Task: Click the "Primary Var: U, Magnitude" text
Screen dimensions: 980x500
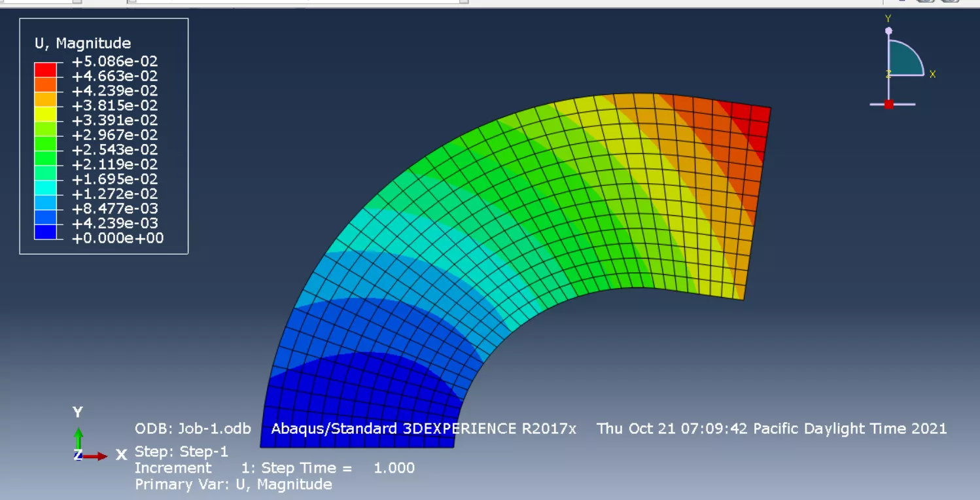Action: click(x=233, y=484)
